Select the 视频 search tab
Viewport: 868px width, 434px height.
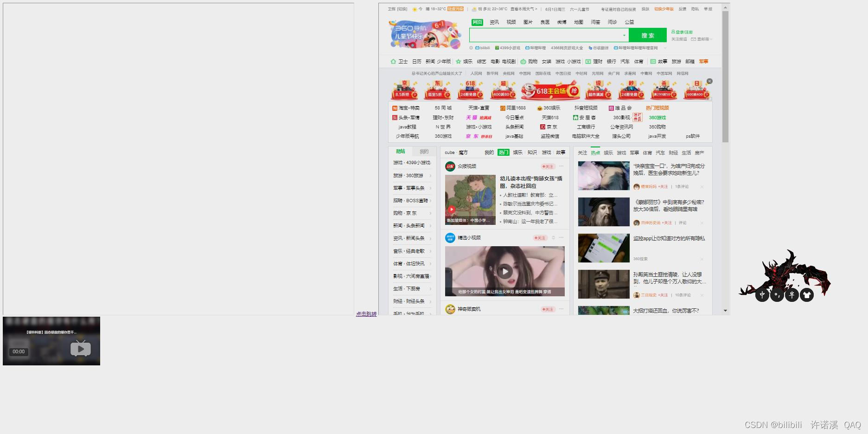tap(511, 22)
